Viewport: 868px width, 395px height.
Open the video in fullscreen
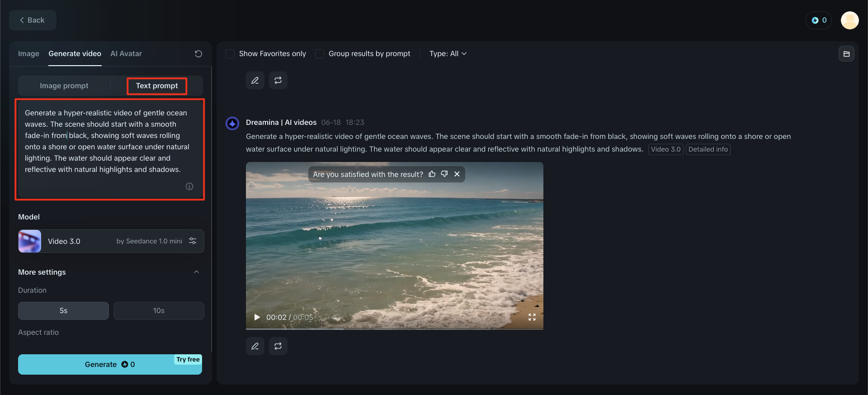(532, 317)
